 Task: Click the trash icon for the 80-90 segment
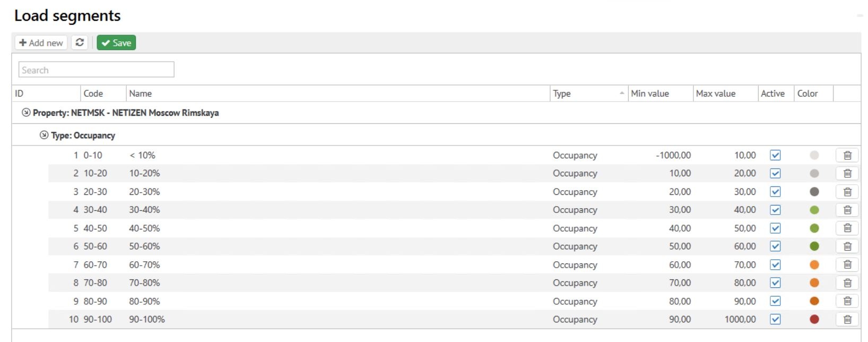point(847,301)
